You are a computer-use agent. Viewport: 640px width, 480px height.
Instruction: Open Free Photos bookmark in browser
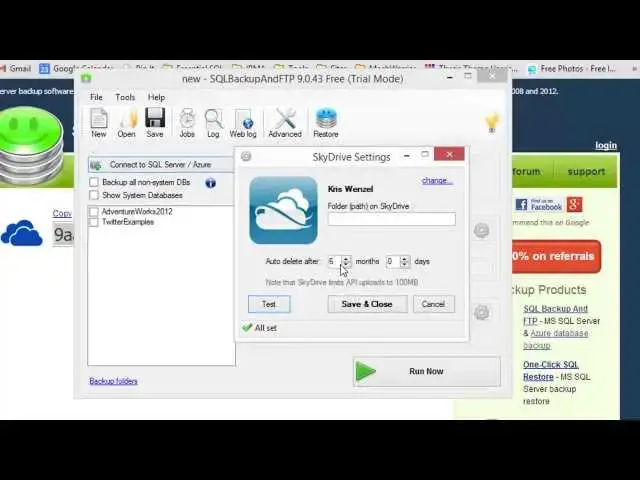(x=571, y=69)
